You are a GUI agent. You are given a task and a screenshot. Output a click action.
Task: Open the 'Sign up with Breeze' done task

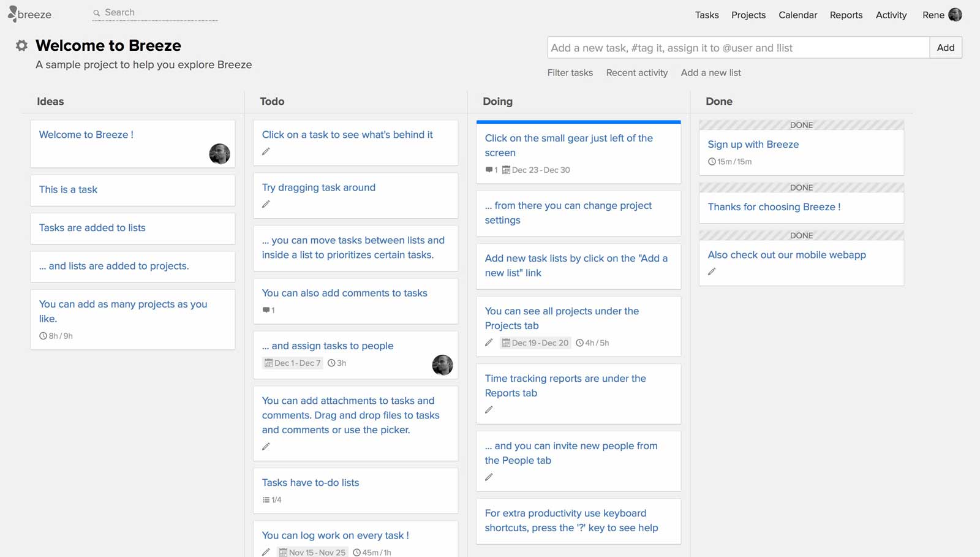pyautogui.click(x=753, y=145)
